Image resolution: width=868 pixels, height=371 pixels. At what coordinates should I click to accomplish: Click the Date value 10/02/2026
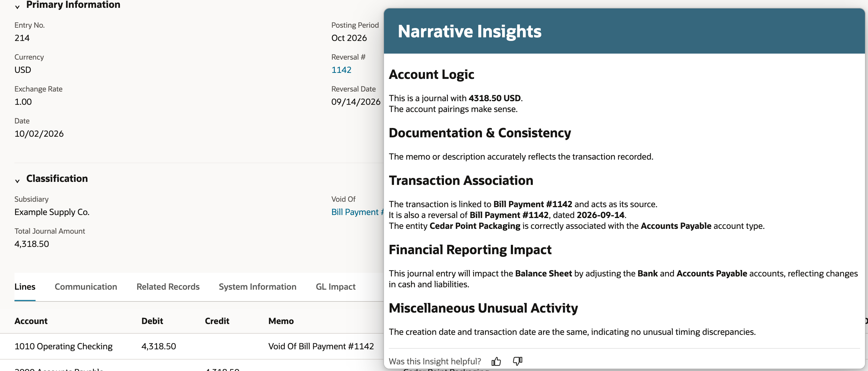click(x=39, y=134)
